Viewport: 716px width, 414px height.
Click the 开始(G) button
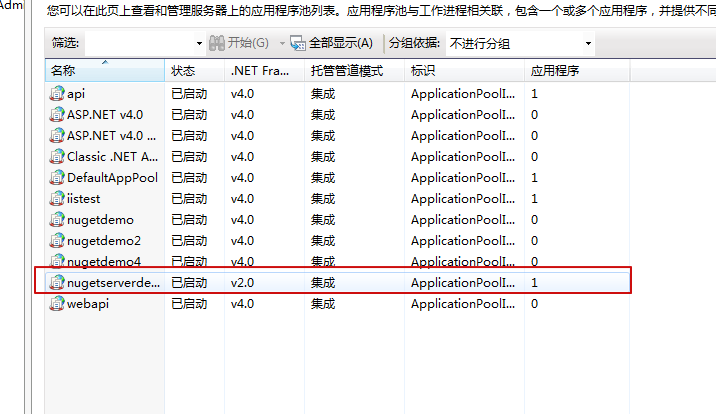tap(239, 43)
